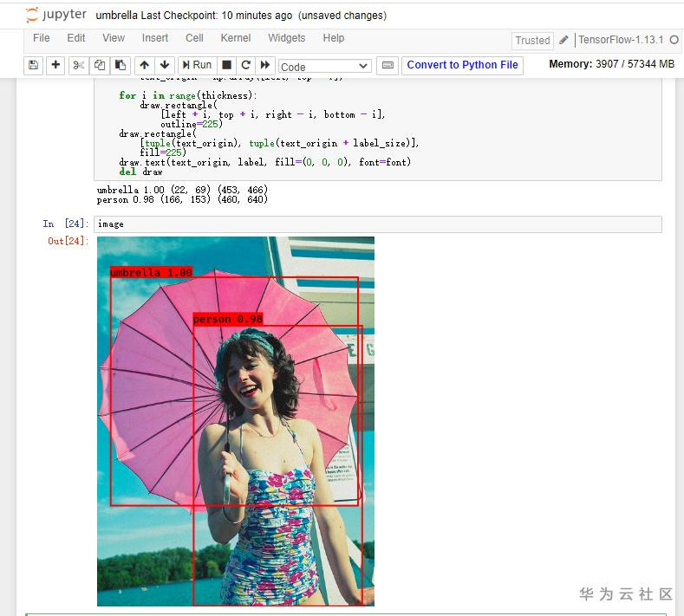
Task: Run the current cell
Action: pyautogui.click(x=197, y=65)
